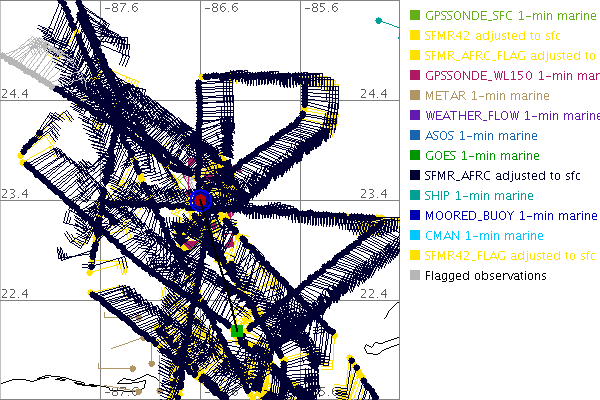Click the gray Flagged observations swatch
The width and height of the screenshot is (600, 400).
(x=415, y=275)
